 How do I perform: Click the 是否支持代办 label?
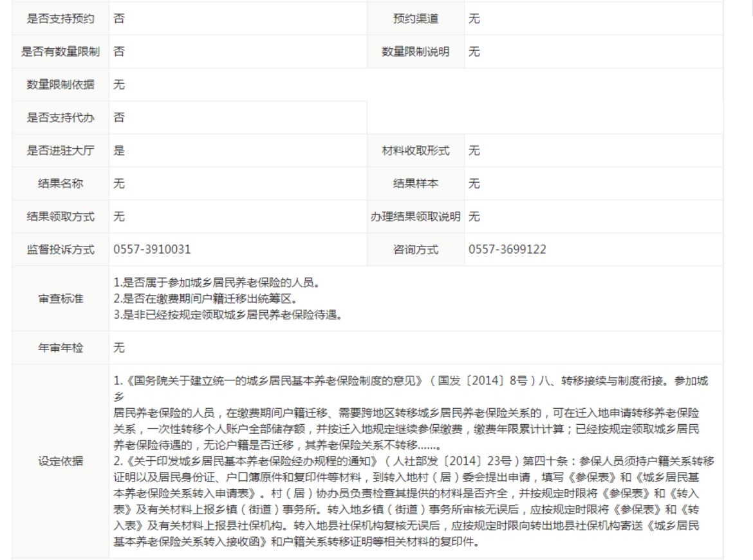[x=59, y=118]
